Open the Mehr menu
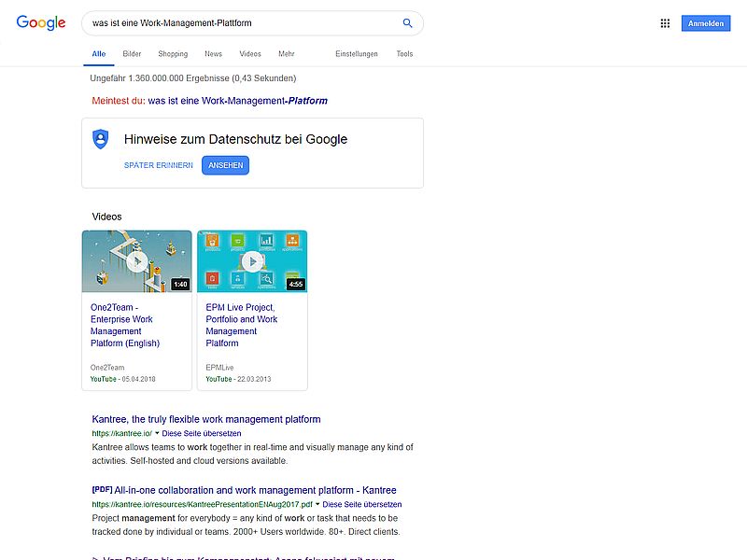 pyautogui.click(x=287, y=54)
